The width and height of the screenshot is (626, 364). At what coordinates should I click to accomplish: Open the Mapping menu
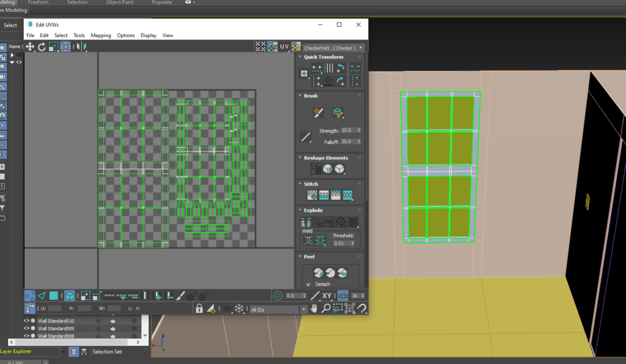(100, 35)
